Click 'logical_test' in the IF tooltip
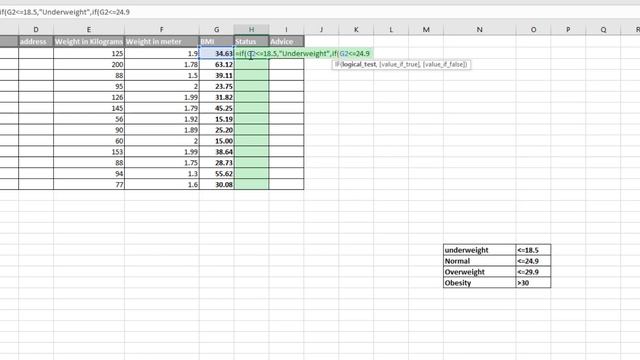 359,64
